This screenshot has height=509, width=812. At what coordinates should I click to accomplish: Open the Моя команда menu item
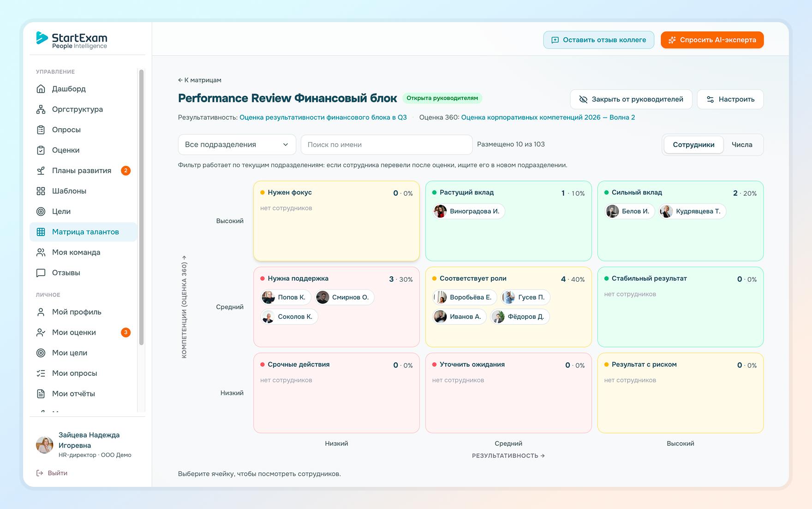point(83,252)
